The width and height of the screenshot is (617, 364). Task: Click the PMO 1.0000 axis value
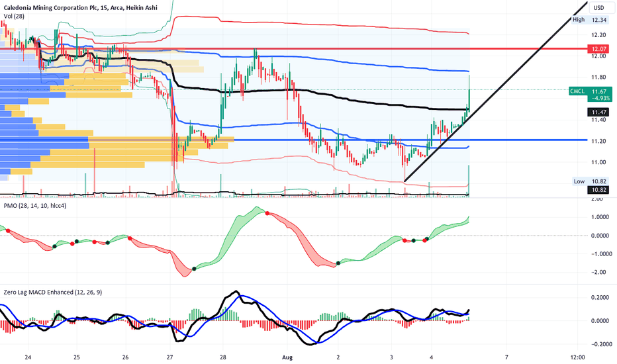click(600, 217)
